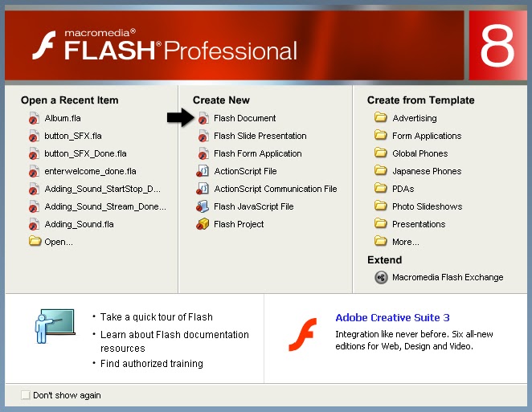Choose the PDAs template category

[403, 189]
